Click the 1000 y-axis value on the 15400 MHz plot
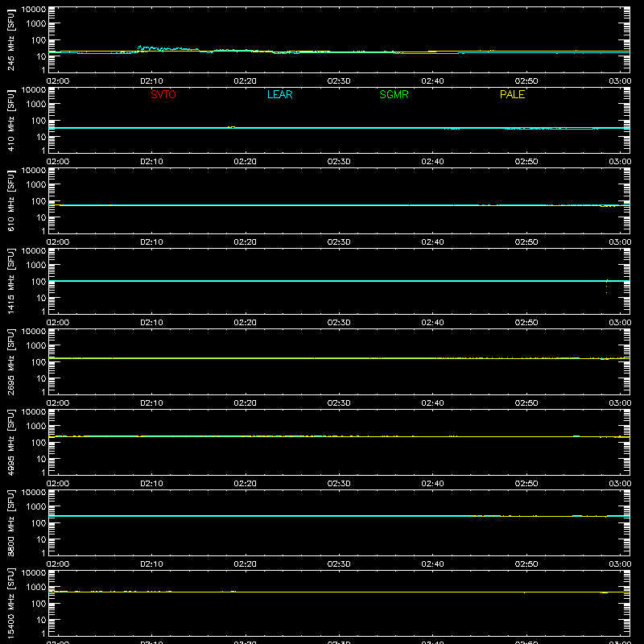 tap(36, 588)
